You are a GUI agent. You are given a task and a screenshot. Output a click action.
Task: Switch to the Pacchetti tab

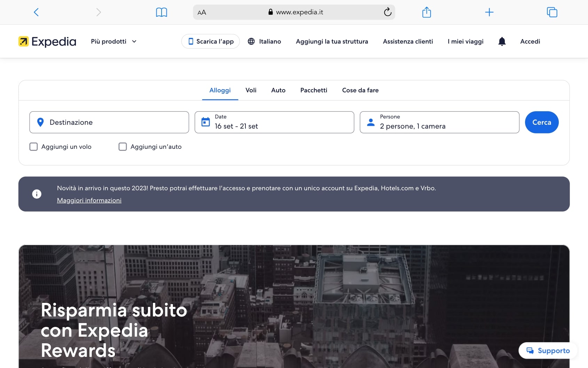314,90
